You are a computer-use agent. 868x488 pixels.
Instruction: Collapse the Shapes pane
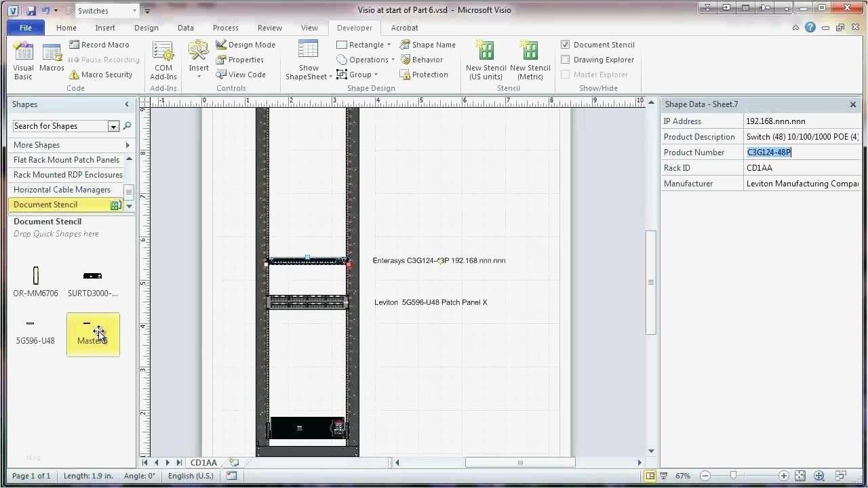point(127,104)
